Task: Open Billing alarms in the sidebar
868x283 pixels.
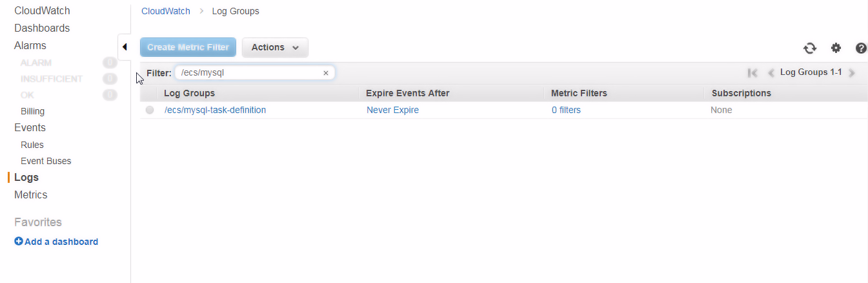Action: coord(32,111)
